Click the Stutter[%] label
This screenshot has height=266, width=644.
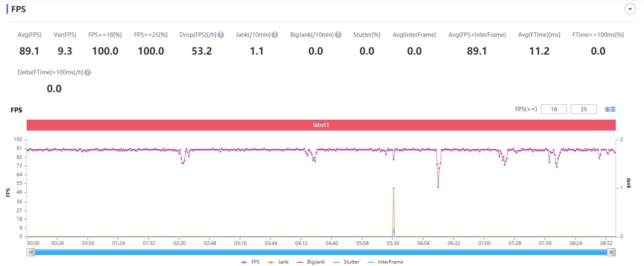click(367, 35)
